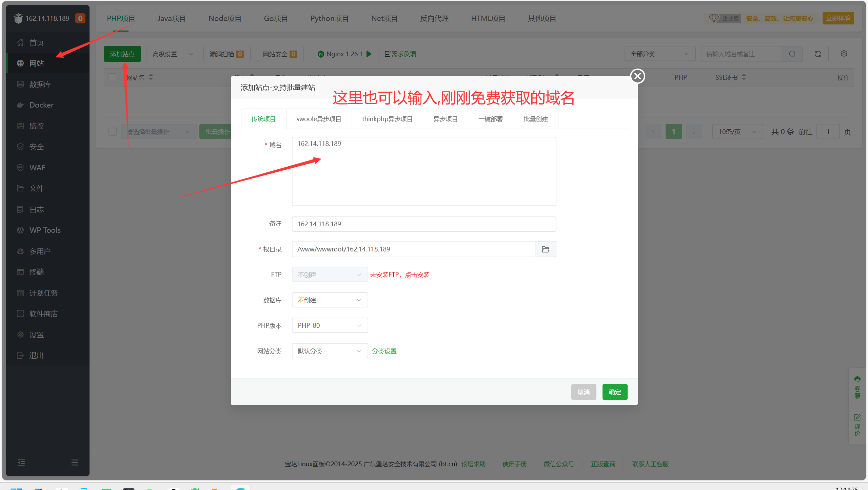Start Nginx 1.26.1 play icon
Image resolution: width=868 pixels, height=490 pixels.
click(x=369, y=54)
